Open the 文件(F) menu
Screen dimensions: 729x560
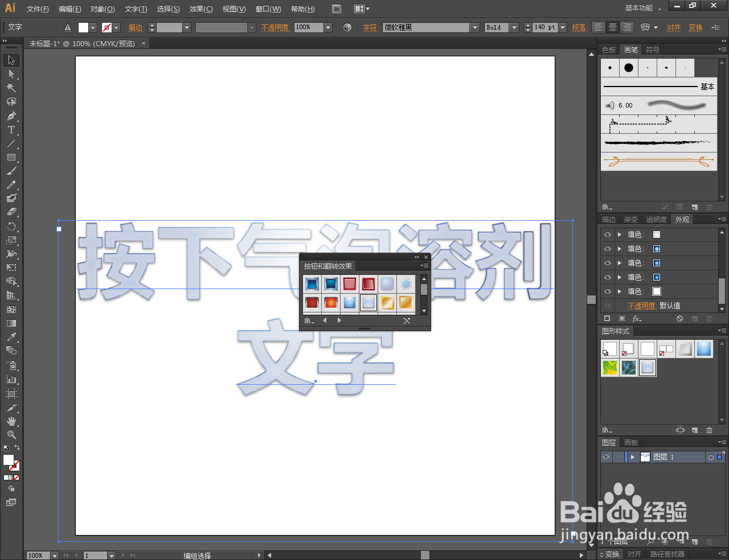pos(38,9)
